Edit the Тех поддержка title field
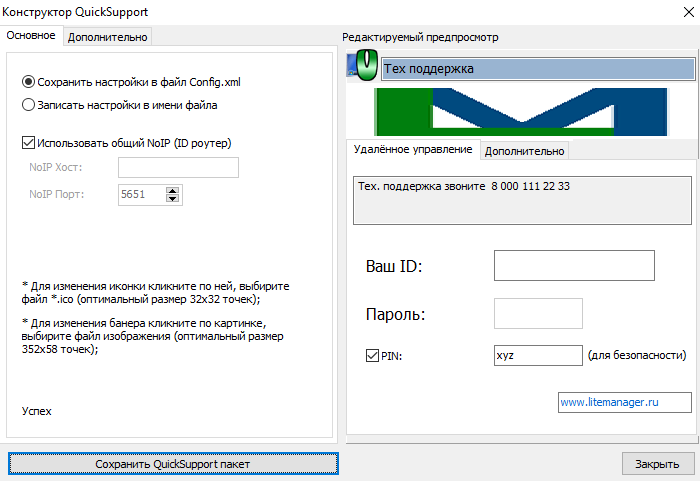The height and width of the screenshot is (481, 700). pos(538,69)
